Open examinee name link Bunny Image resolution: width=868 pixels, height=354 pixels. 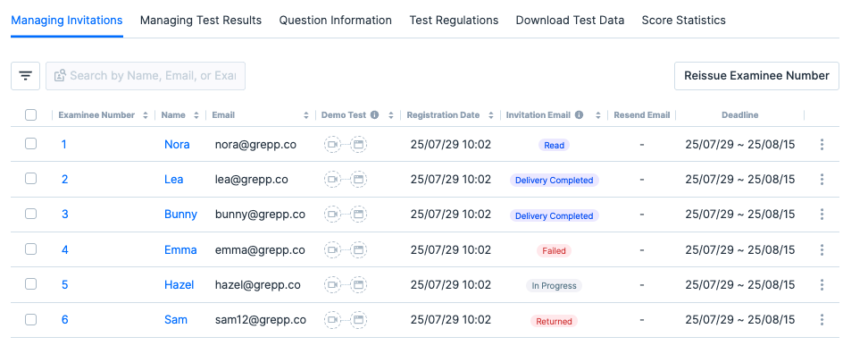click(180, 215)
